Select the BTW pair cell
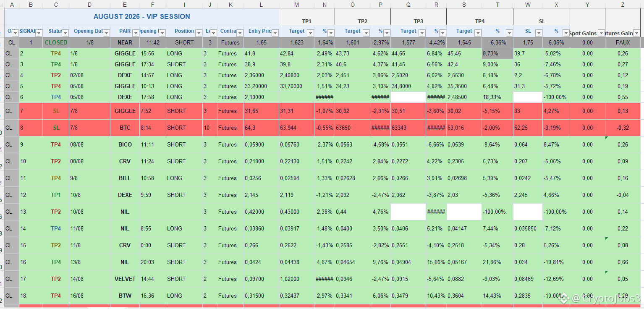The height and width of the screenshot is (309, 644). coord(125,296)
